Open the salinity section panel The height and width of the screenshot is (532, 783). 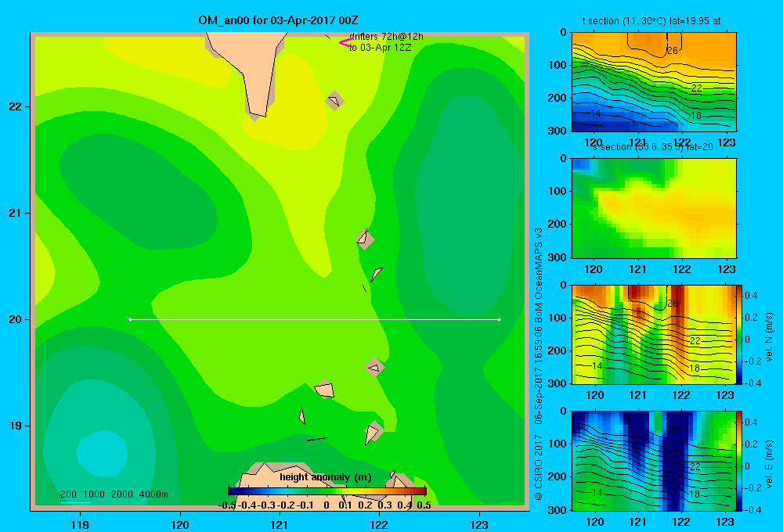[x=654, y=208]
